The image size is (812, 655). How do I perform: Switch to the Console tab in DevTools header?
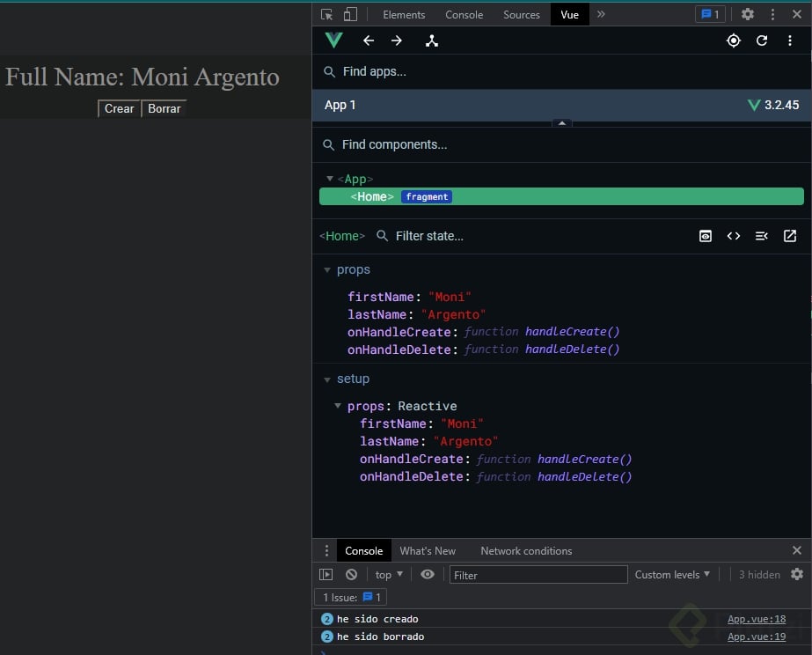(464, 14)
